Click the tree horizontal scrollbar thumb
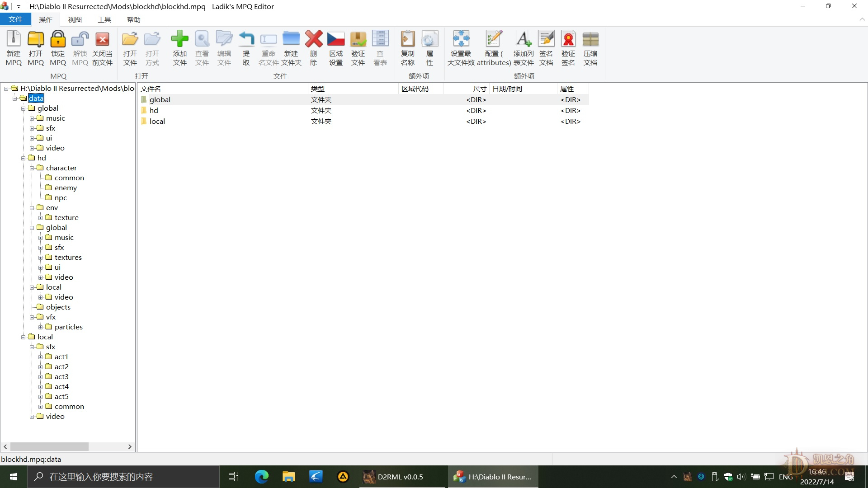Screen dimensions: 868x488 tap(49, 446)
